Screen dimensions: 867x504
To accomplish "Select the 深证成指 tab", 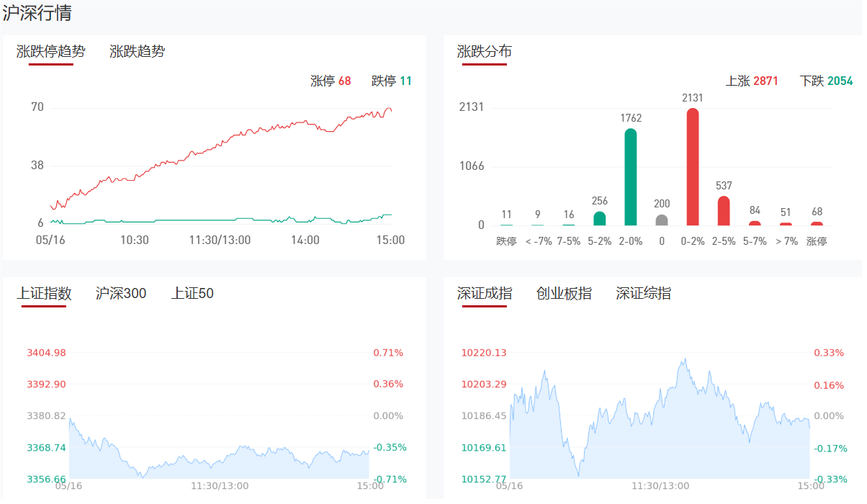I will click(485, 294).
